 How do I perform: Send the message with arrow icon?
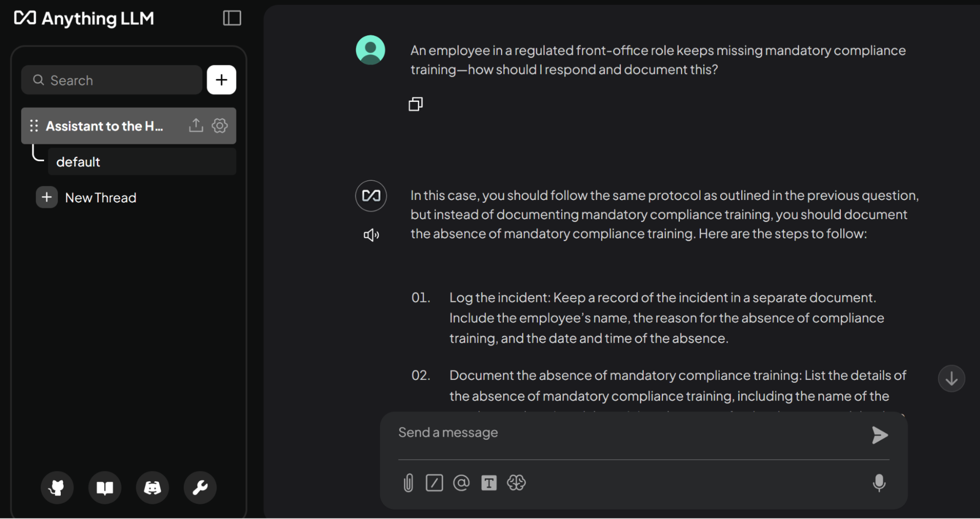click(x=879, y=435)
